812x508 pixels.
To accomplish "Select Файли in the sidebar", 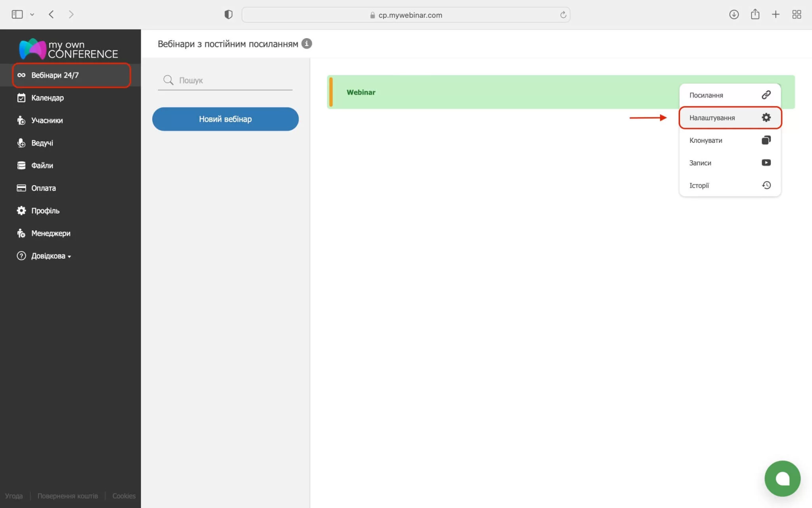I will [x=42, y=165].
